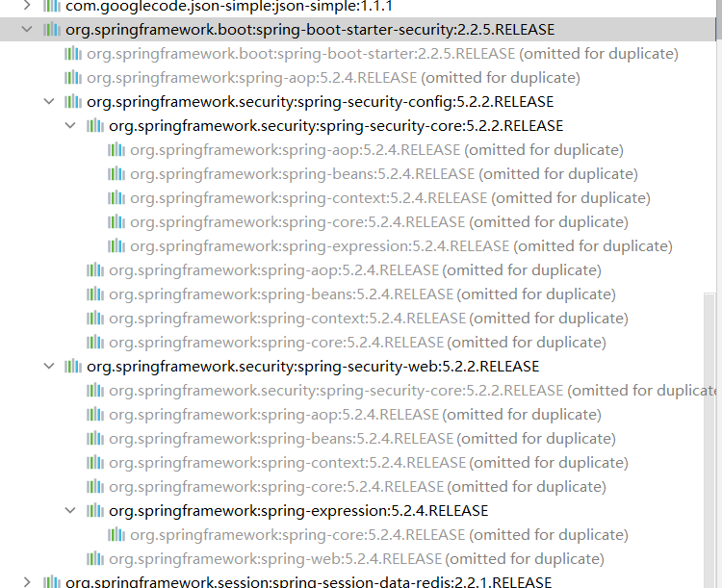The image size is (722, 588).
Task: Click the library icon of spring-boot-starter-security
Action: point(52,30)
